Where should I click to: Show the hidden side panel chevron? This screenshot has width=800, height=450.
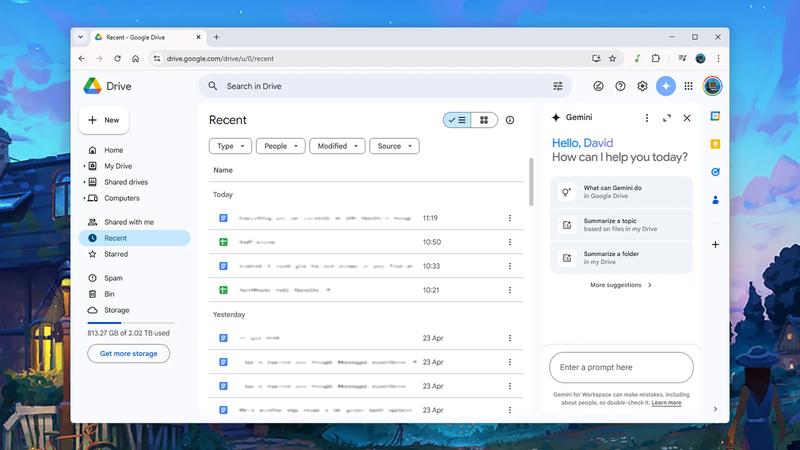coord(715,409)
